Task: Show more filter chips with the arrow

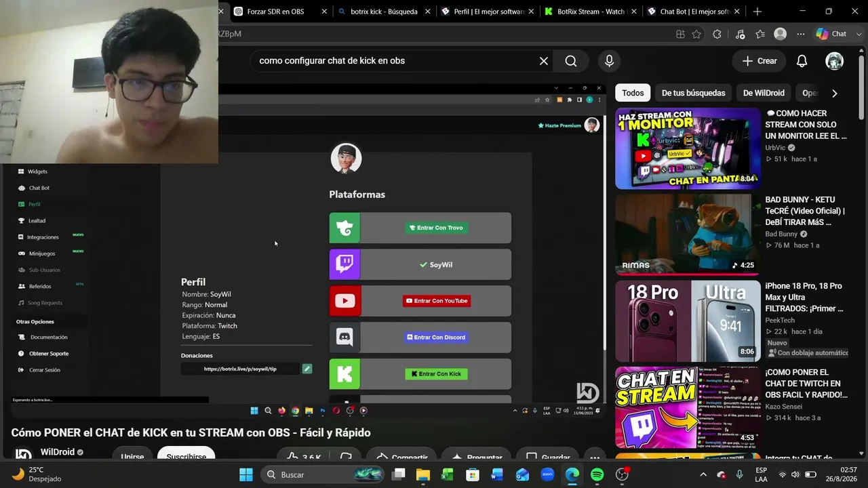Action: point(834,93)
